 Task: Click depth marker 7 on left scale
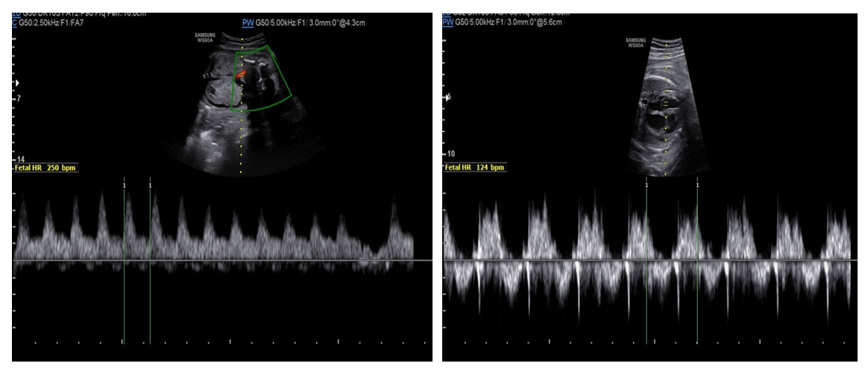(x=18, y=98)
